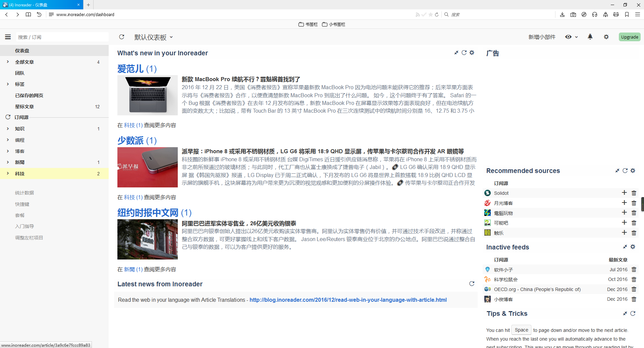The image size is (644, 348).
Task: Open the hamburger menu in Inoreader sidebar
Action: tap(8, 37)
